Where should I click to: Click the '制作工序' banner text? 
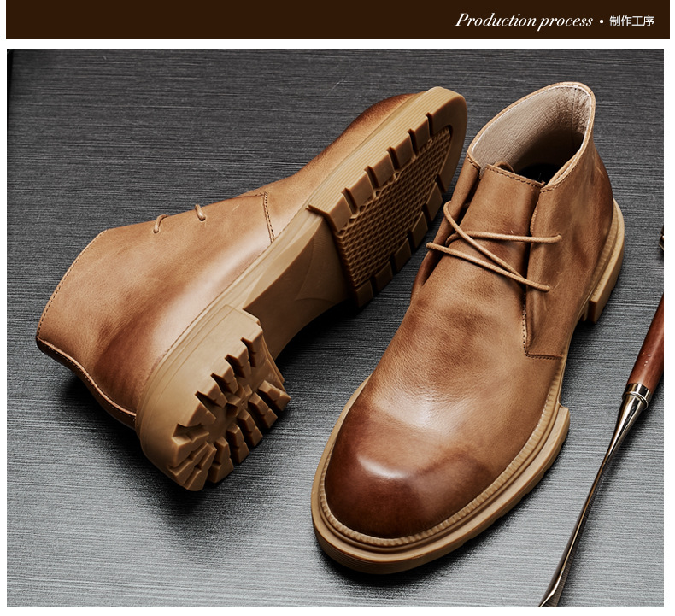pyautogui.click(x=631, y=21)
